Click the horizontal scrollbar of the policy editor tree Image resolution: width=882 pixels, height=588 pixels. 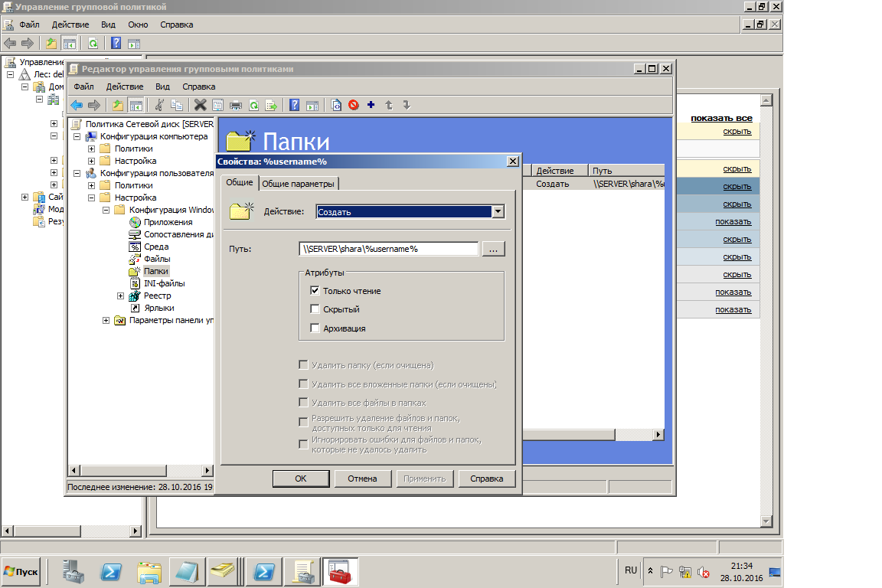[x=141, y=470]
